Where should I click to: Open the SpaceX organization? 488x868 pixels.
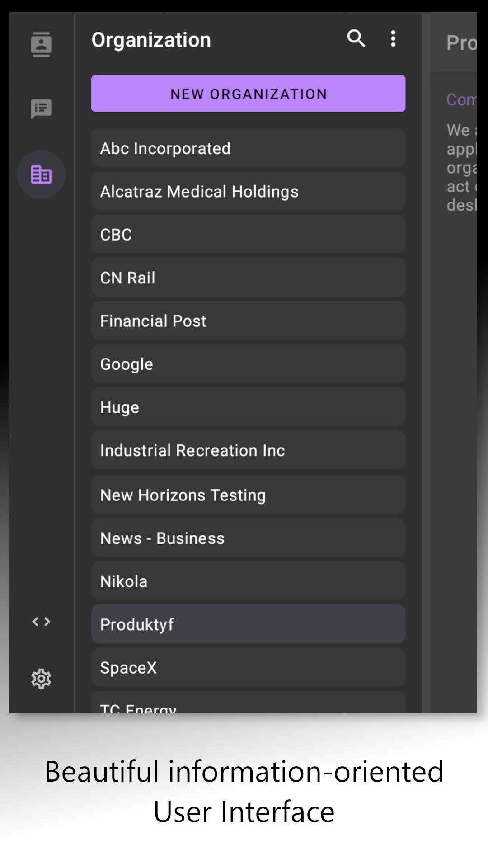(248, 667)
